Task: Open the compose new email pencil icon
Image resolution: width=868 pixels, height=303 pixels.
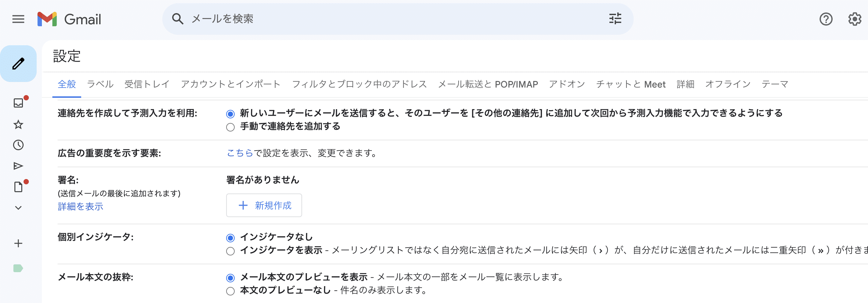Action: (19, 63)
